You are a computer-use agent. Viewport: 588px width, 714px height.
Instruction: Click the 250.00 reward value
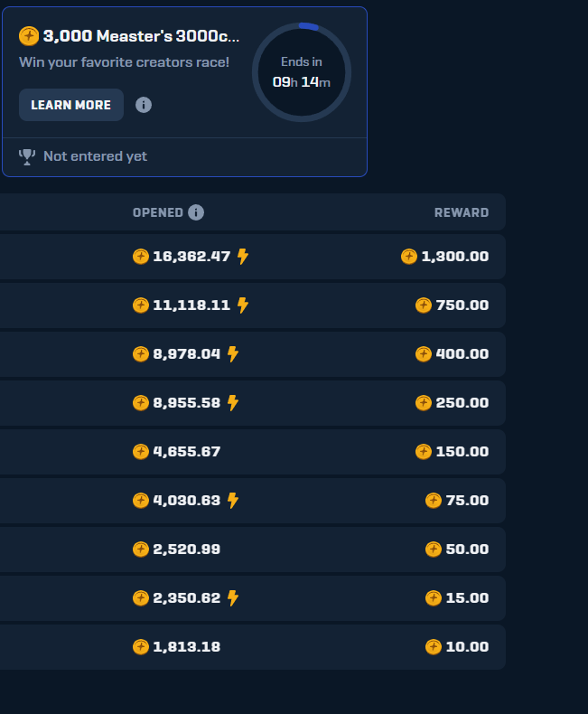click(462, 402)
